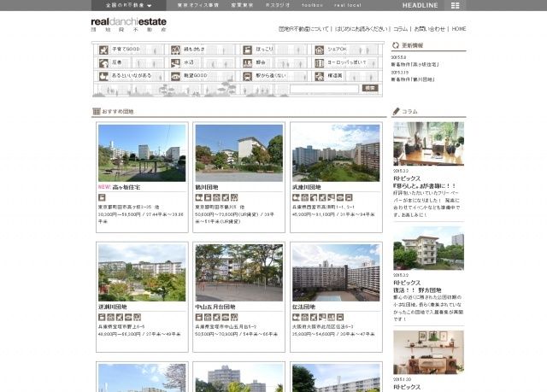
Task: Click the 子育てGOOD category icon
Action: pyautogui.click(x=103, y=50)
